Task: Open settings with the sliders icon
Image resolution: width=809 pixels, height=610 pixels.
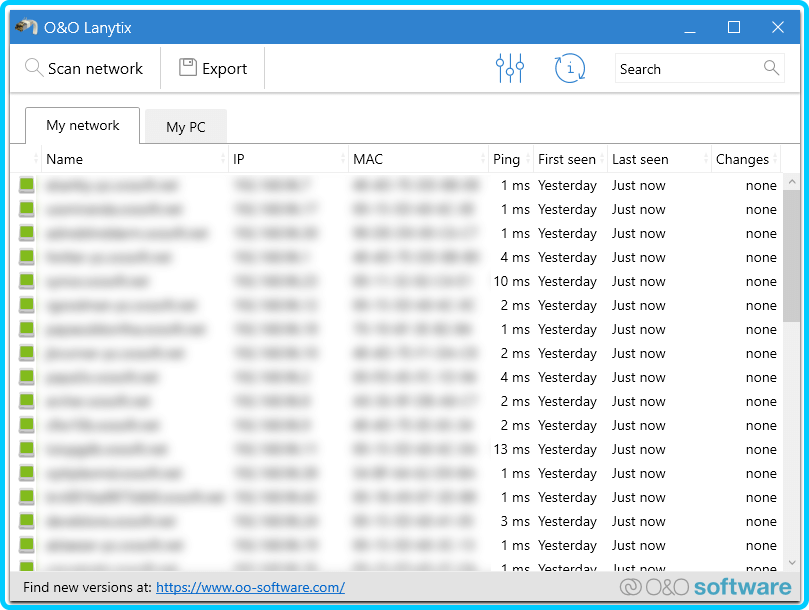Action: pyautogui.click(x=510, y=68)
